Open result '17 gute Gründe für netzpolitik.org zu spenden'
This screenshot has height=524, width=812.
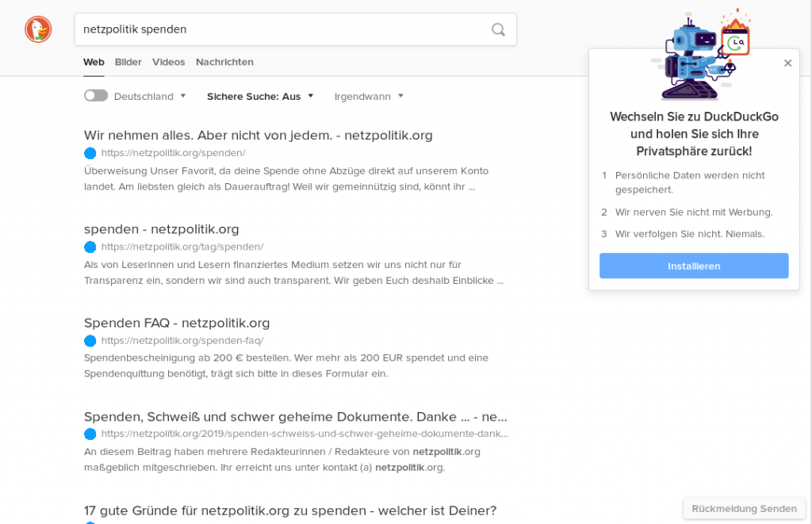tap(290, 511)
